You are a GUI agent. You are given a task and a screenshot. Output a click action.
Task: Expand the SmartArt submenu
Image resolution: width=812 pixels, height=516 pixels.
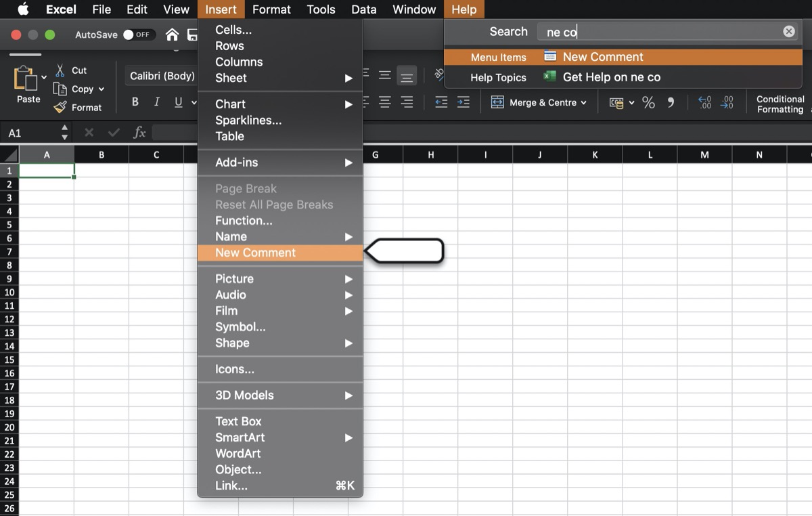tap(348, 437)
